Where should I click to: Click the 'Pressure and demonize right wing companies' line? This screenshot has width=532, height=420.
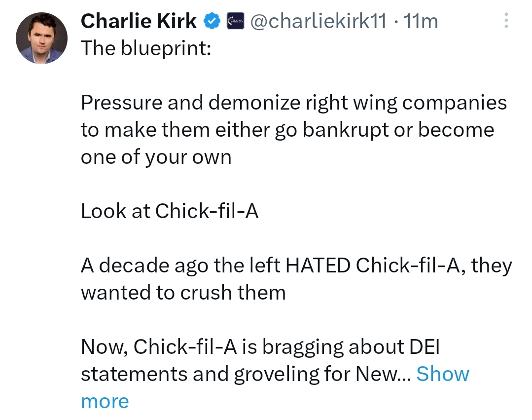tap(294, 103)
